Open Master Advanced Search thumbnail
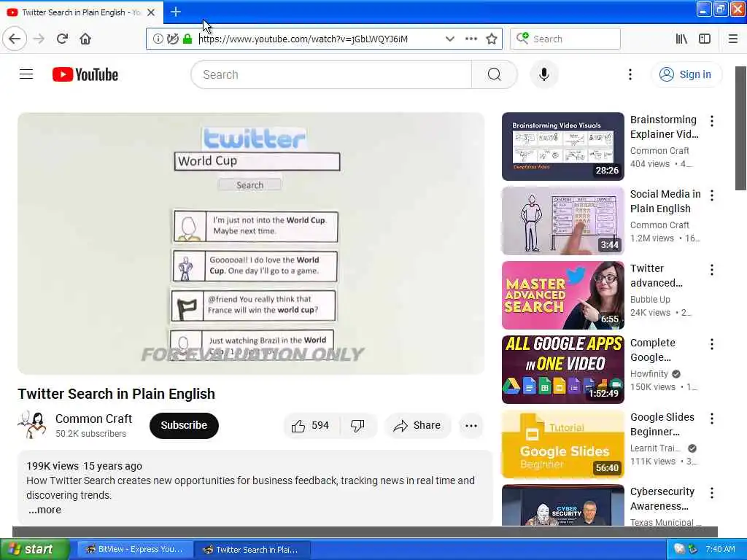 click(562, 295)
